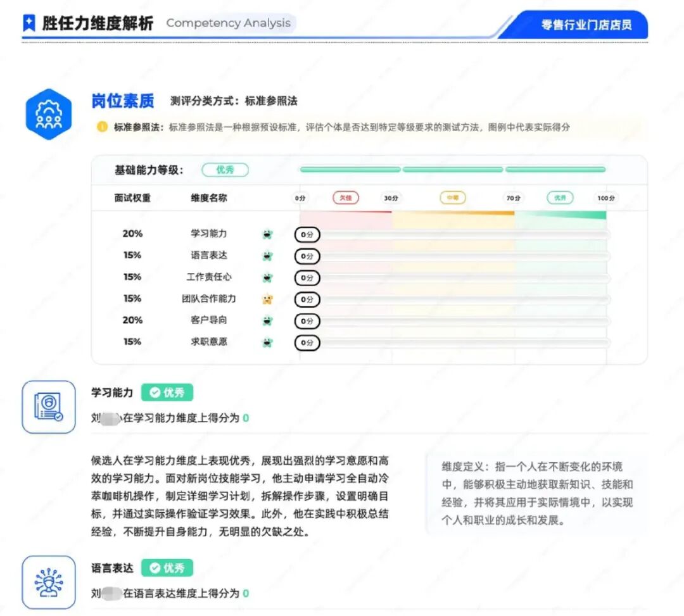Click the green 优秀 badge next to 学习能力 heading
684x616 pixels.
pos(167,393)
